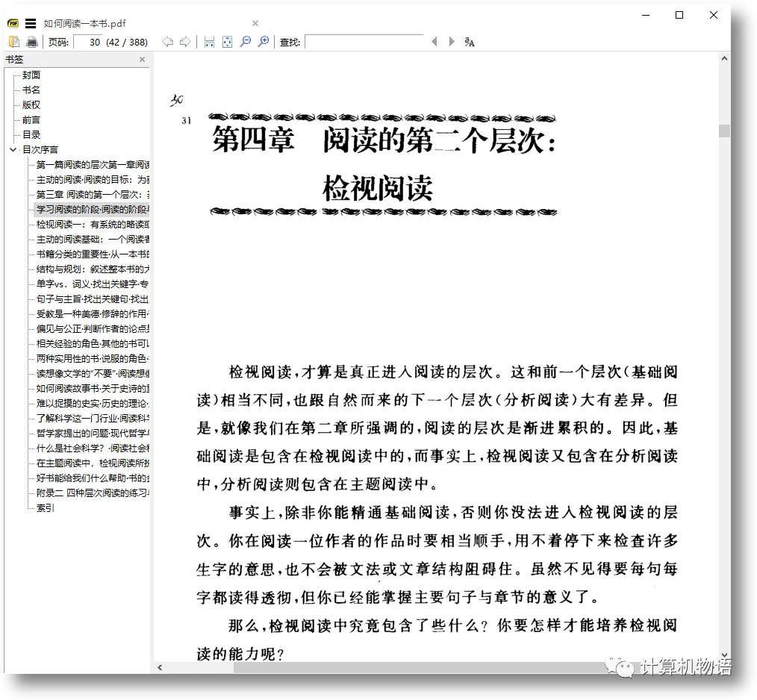This screenshot has height=700, width=757.
Task: Click the Open file toolbar icon
Action: pos(14,42)
